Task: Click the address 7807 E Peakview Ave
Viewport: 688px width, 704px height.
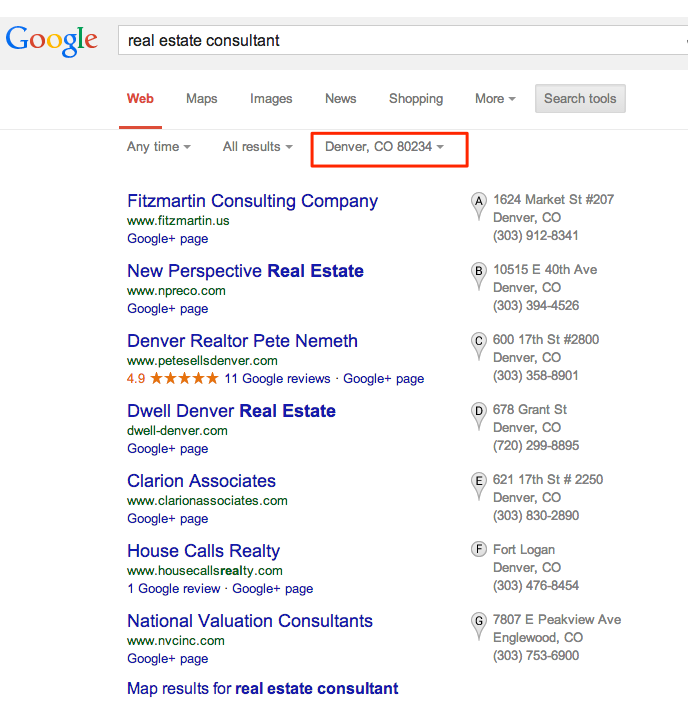Action: point(557,620)
